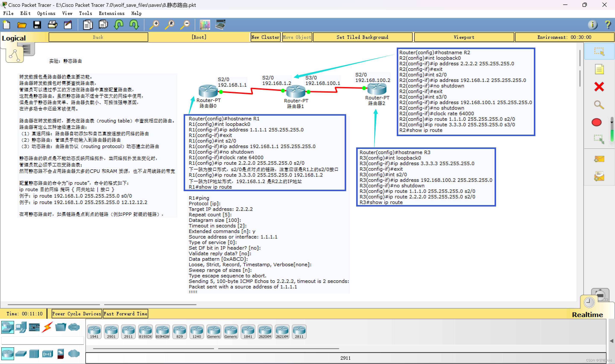Add a Simple PDU envelope
The height and width of the screenshot is (364, 615).
coord(599,159)
